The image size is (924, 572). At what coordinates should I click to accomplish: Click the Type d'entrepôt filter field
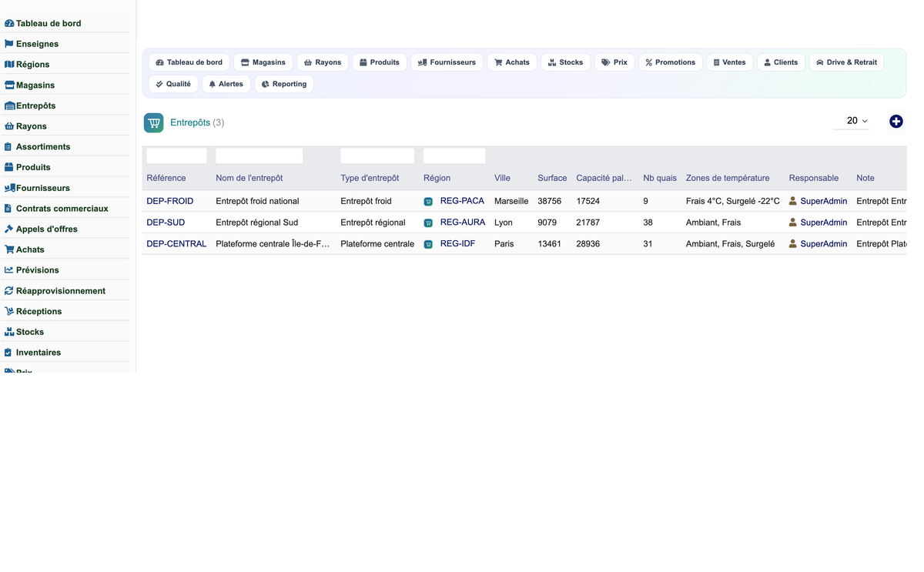[x=377, y=156]
